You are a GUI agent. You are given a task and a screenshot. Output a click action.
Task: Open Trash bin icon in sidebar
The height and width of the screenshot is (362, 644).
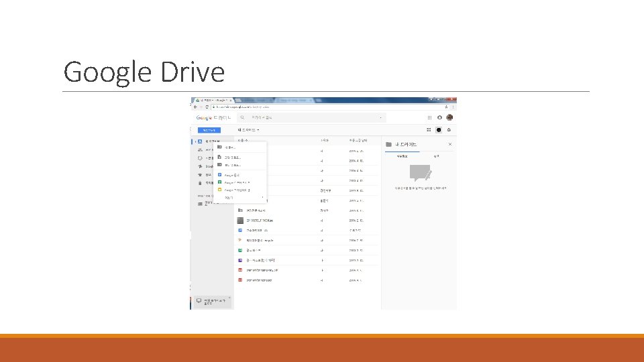(200, 183)
